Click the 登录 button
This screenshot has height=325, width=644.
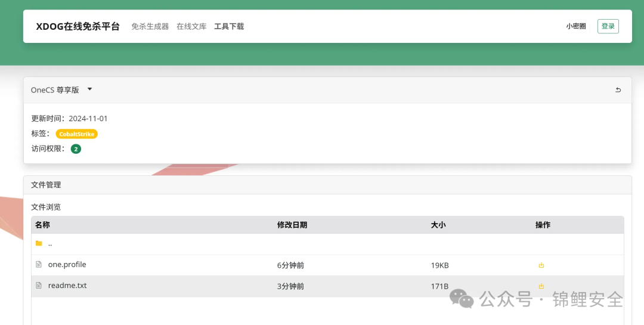(x=608, y=26)
